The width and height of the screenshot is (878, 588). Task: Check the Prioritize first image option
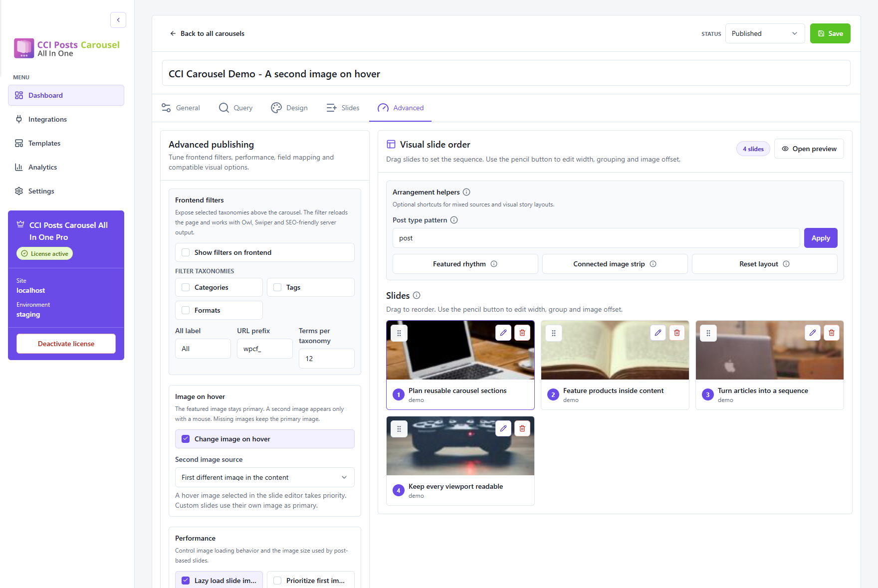pyautogui.click(x=277, y=581)
